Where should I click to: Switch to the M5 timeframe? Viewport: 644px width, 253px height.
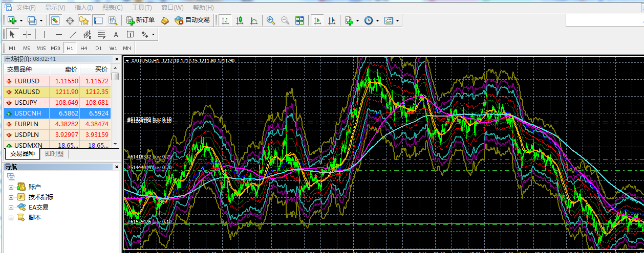click(27, 48)
